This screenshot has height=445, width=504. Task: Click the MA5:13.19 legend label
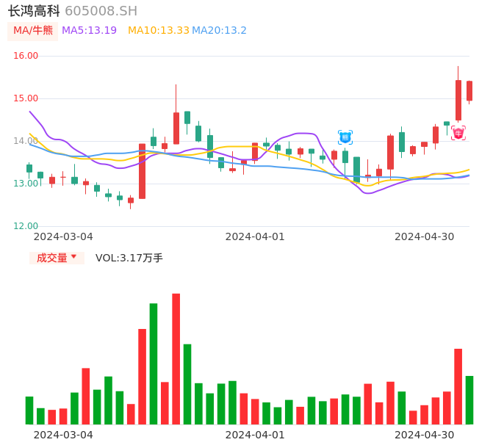89,30
